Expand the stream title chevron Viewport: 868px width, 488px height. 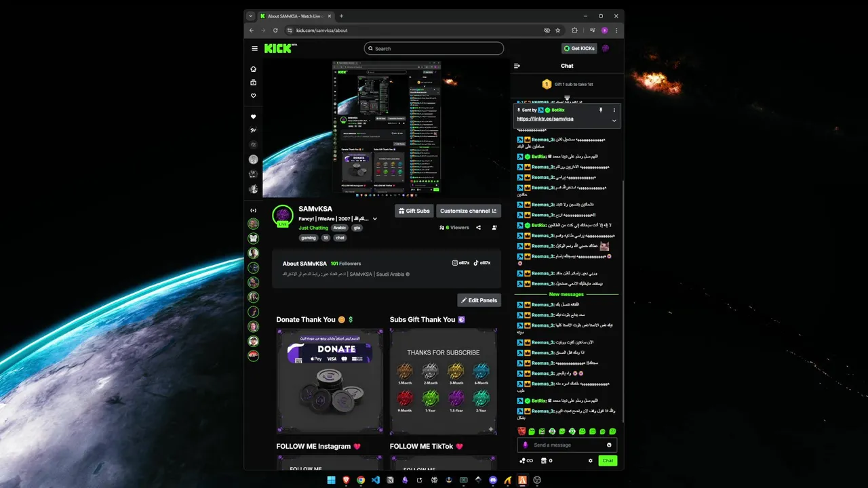[x=374, y=219]
